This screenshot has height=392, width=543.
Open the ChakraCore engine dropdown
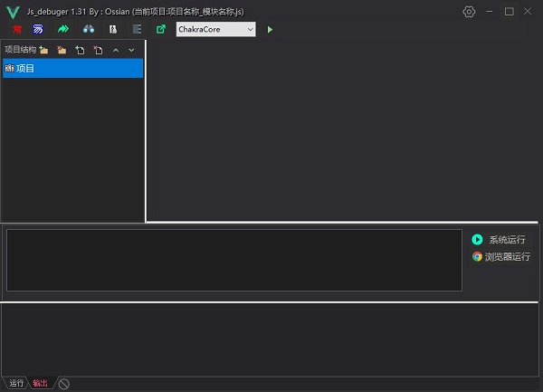point(215,30)
